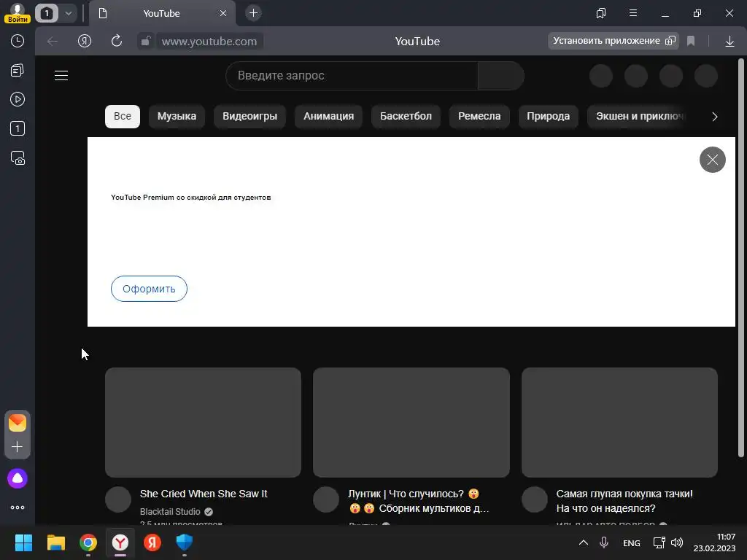This screenshot has height=560, width=747.
Task: Select the Баскетбол filter chip
Action: 406,116
